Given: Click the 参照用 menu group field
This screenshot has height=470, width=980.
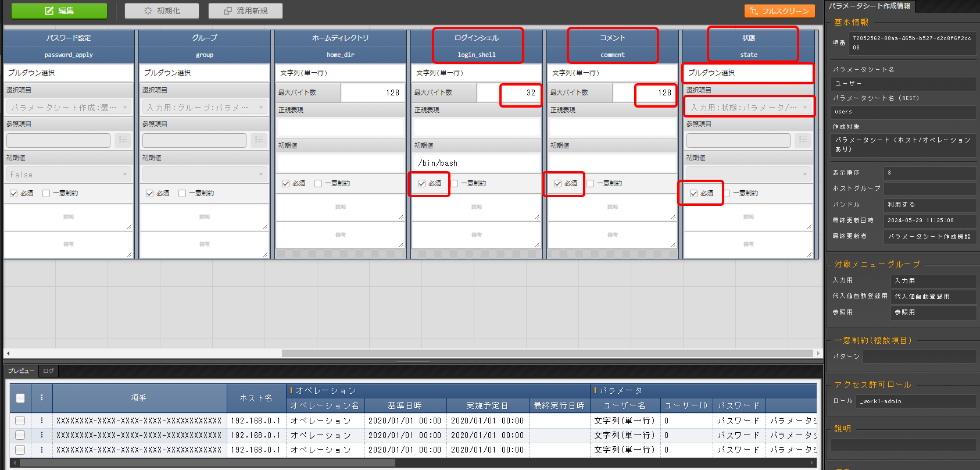Looking at the screenshot, I should click(x=933, y=312).
